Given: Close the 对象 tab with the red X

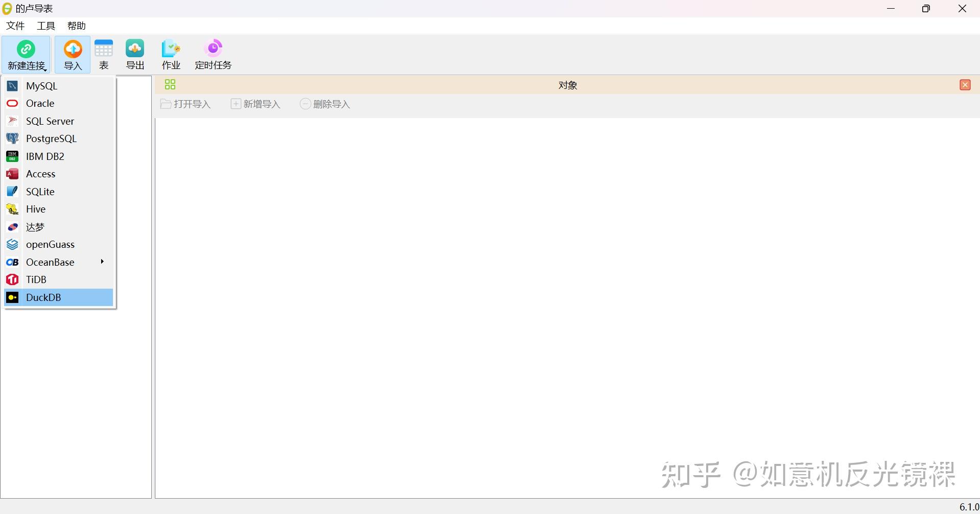Looking at the screenshot, I should pyautogui.click(x=965, y=85).
